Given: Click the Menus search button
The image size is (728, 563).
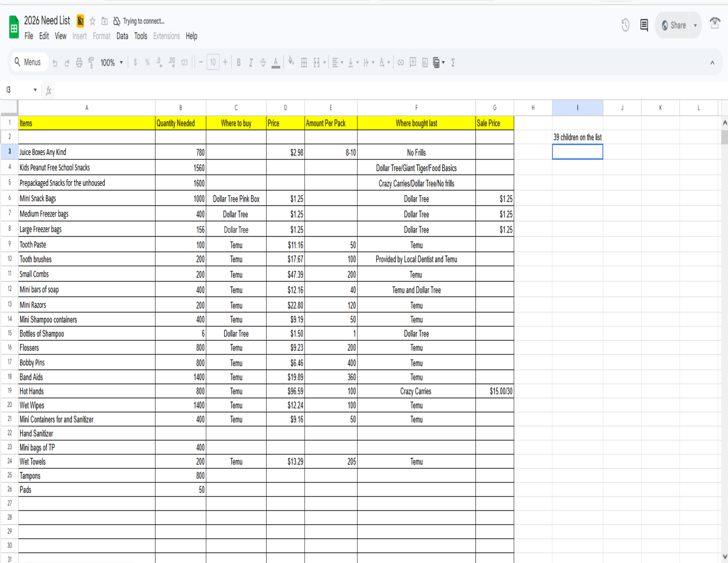Looking at the screenshot, I should click(29, 62).
